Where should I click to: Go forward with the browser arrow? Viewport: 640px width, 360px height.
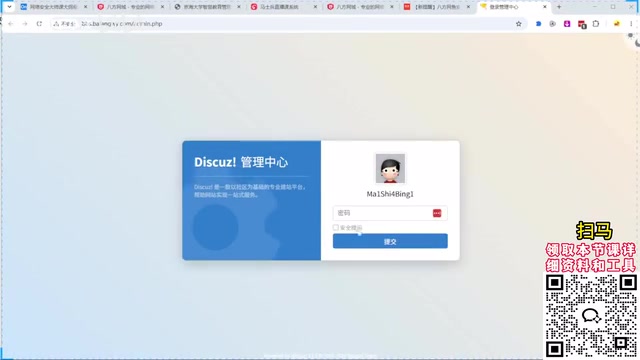coord(25,24)
